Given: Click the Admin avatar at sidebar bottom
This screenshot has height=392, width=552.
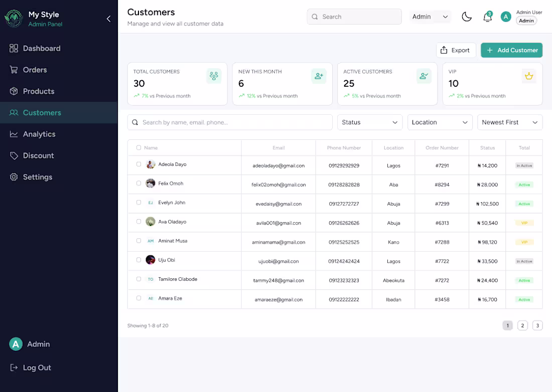Looking at the screenshot, I should 16,344.
